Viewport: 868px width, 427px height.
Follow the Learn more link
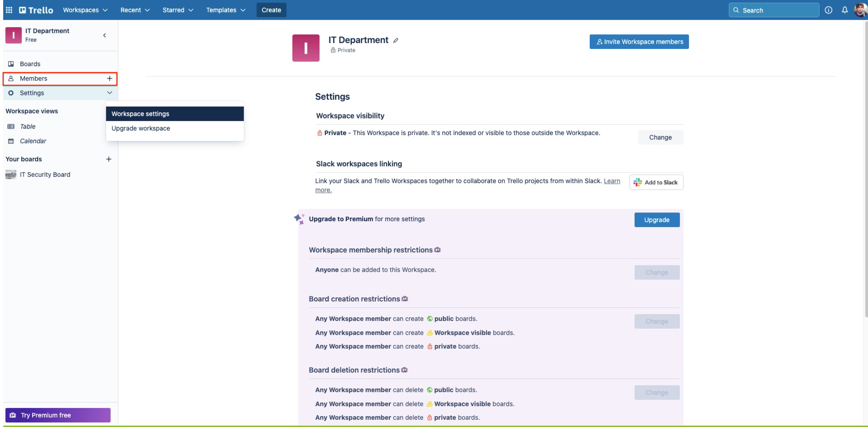click(x=612, y=181)
